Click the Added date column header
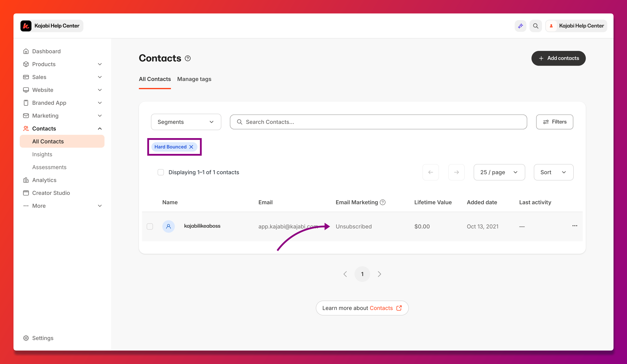 (x=482, y=202)
